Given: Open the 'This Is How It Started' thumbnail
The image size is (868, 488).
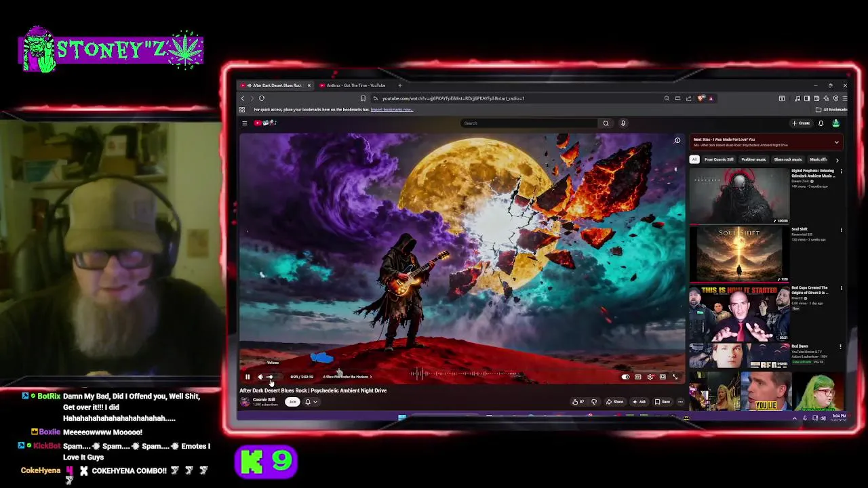Looking at the screenshot, I should pos(739,312).
